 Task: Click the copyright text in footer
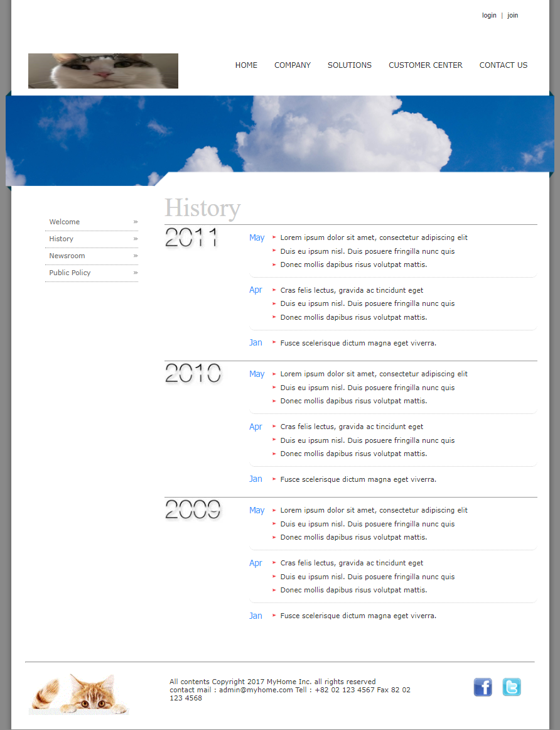point(290,690)
